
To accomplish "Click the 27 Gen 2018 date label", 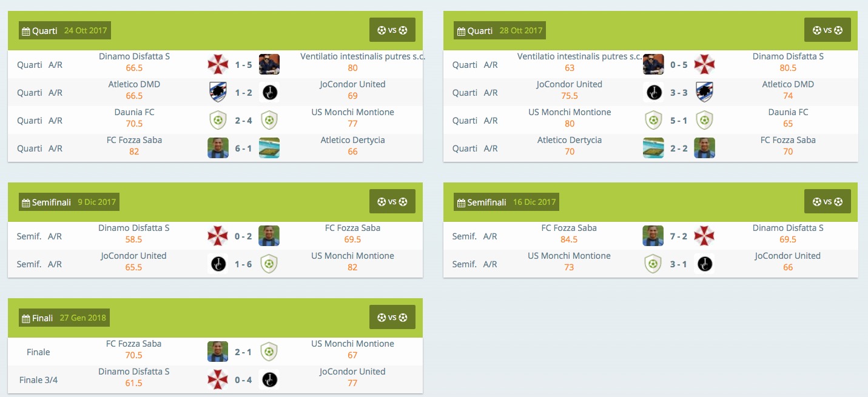I will (x=83, y=318).
